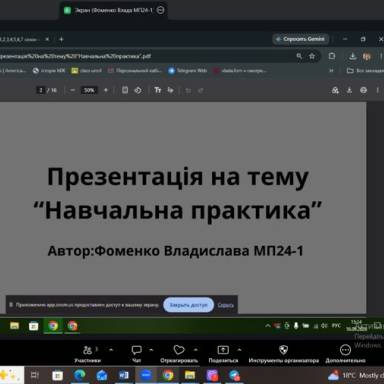This screenshot has width=384, height=384.
Task: Select the text annotation Tт tool
Action: pos(158,90)
